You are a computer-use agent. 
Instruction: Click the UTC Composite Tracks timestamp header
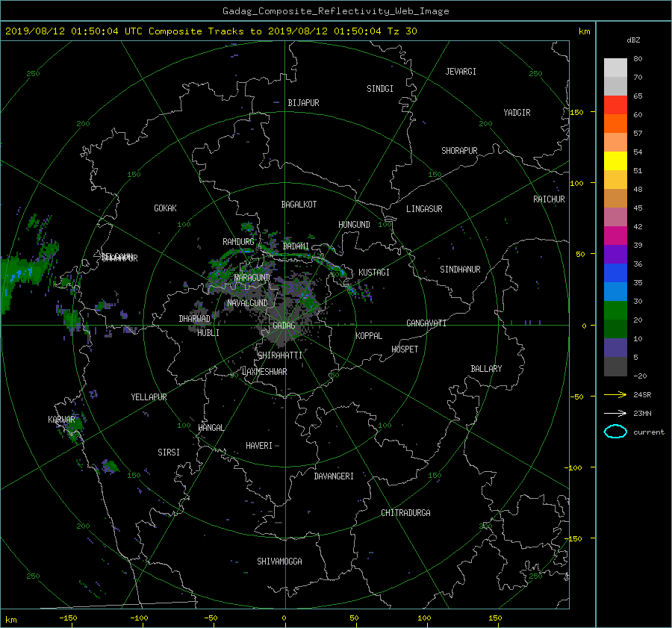tap(211, 31)
